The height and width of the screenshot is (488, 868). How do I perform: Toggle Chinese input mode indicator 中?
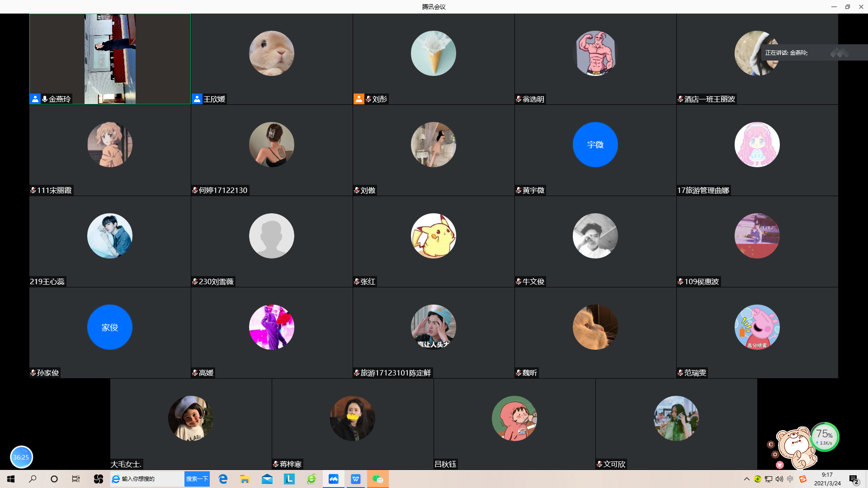coord(790,479)
